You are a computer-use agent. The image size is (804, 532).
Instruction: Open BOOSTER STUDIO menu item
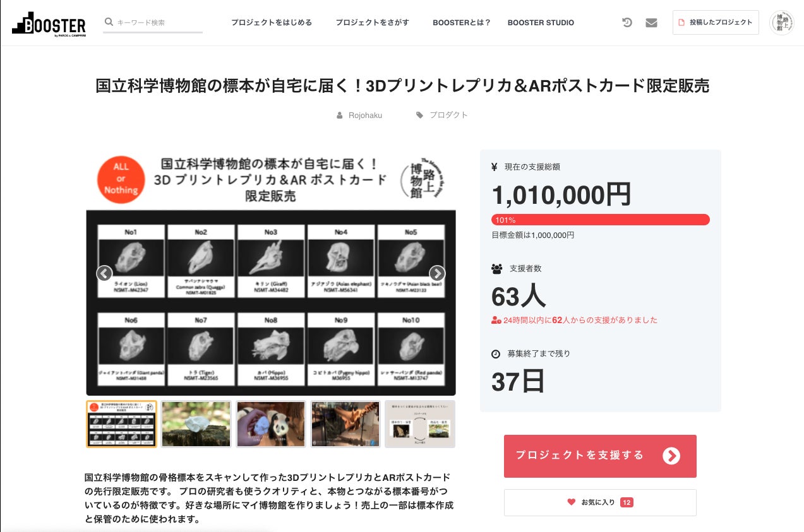[x=541, y=23]
